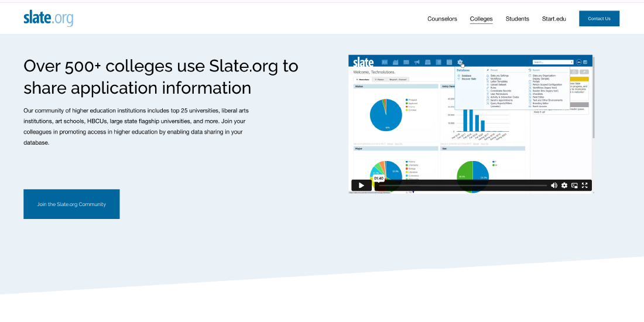Click the Contact Us button
This screenshot has width=644, height=322.
599,19
